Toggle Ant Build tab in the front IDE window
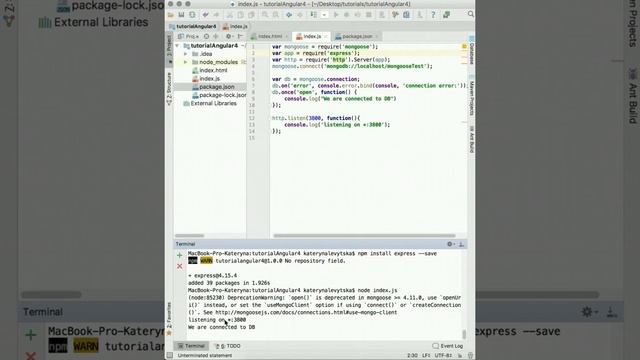Viewport: 640px width, 360px height. (471, 140)
